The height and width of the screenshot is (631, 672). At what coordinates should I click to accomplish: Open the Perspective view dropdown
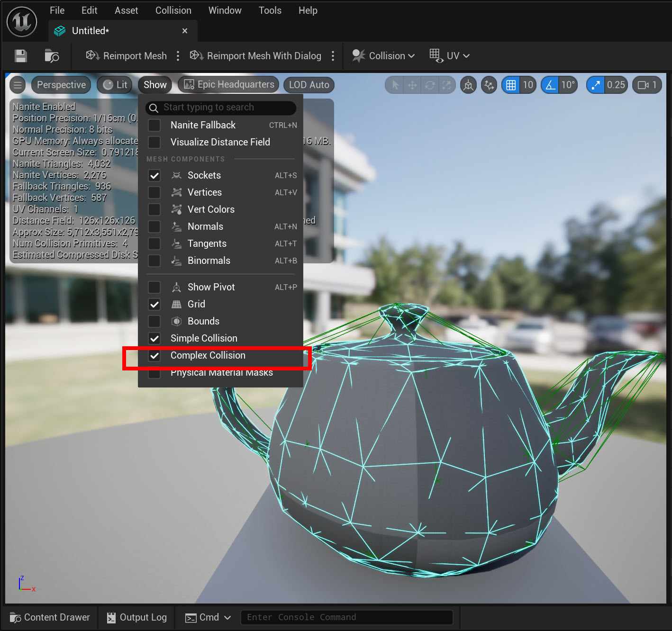(61, 85)
